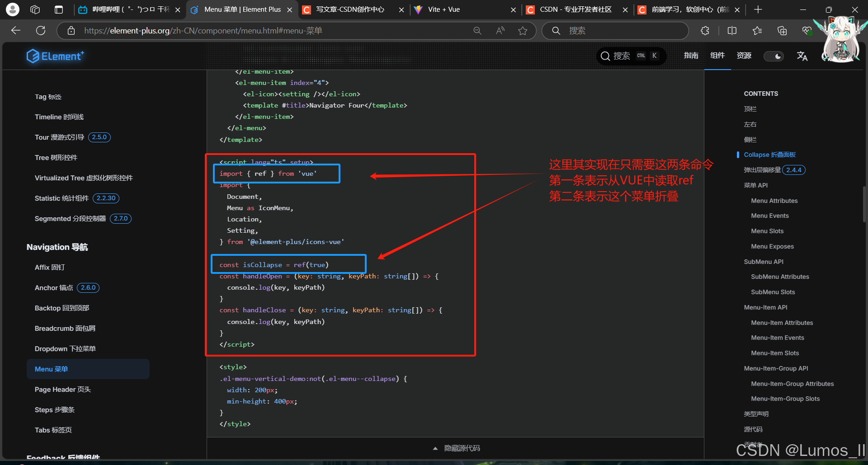Image resolution: width=868 pixels, height=465 pixels.
Task: Click the site info lock icon
Action: tap(71, 31)
